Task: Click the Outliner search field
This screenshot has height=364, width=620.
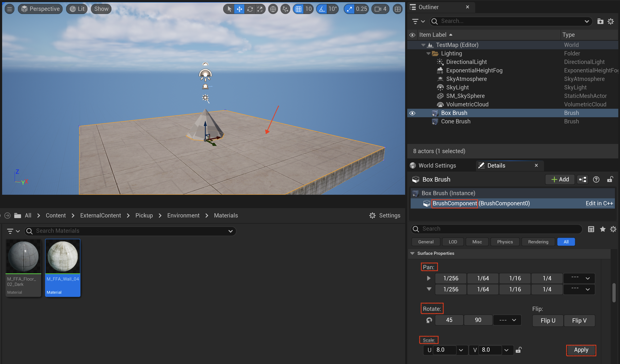Action: tap(510, 21)
